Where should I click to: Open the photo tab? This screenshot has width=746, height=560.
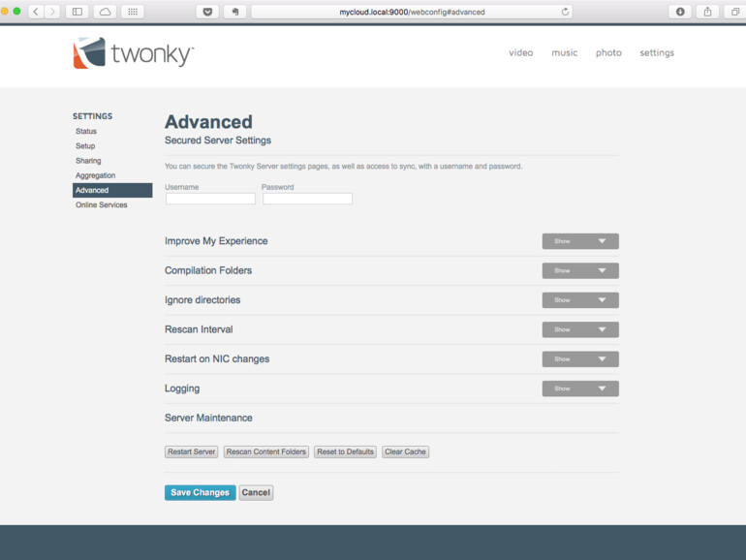tap(608, 53)
